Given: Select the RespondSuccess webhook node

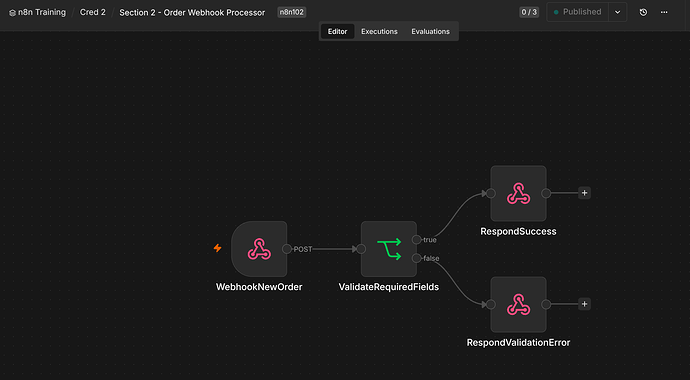Looking at the screenshot, I should [518, 194].
